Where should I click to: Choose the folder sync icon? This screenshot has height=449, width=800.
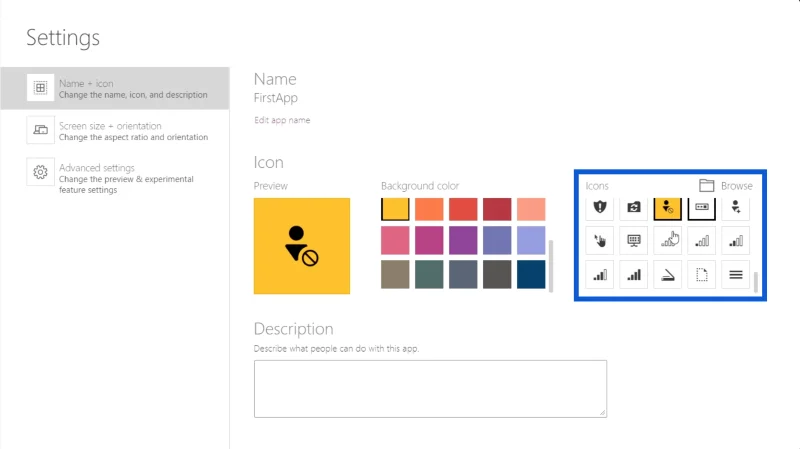tap(634, 207)
